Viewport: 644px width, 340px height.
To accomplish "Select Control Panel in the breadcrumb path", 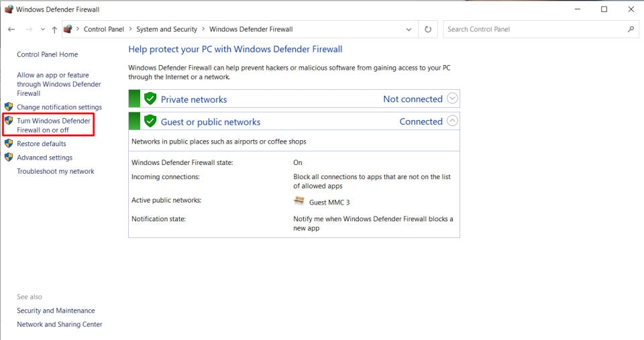I will 103,30.
